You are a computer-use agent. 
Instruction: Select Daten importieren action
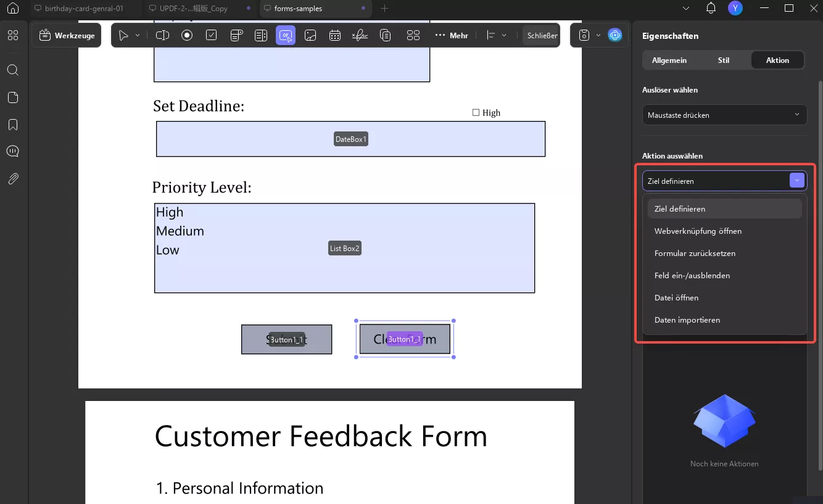pyautogui.click(x=724, y=320)
